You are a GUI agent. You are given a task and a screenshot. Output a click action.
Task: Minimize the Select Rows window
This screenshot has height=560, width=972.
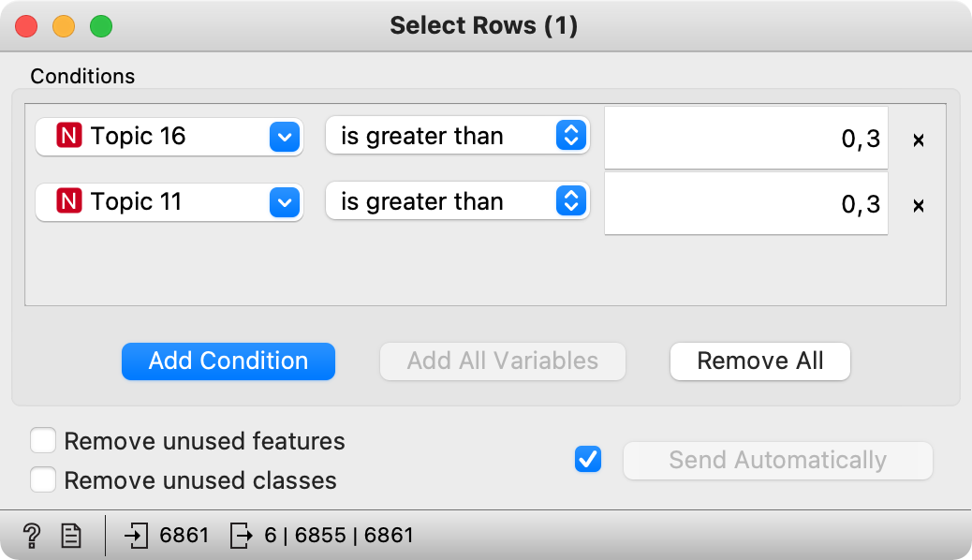click(x=64, y=26)
